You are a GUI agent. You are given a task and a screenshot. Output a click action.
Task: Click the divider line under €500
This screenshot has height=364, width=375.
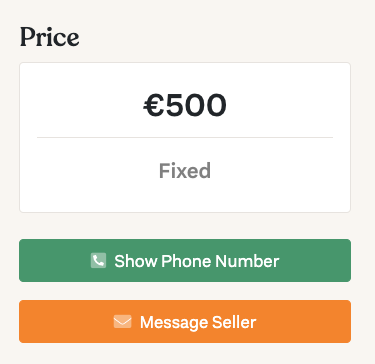185,137
